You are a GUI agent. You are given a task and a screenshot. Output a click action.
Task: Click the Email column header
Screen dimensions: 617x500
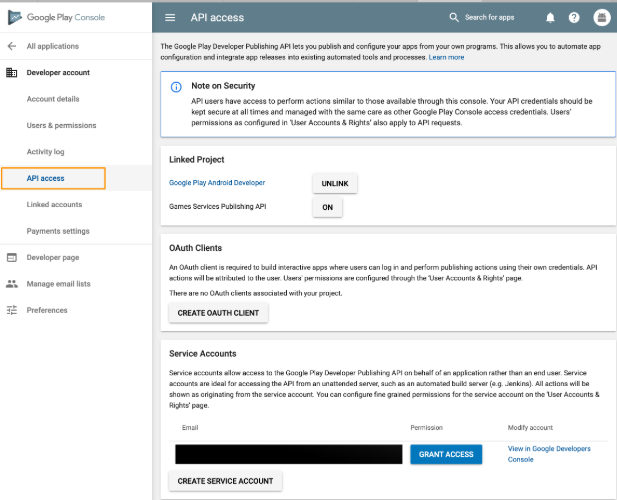tap(190, 428)
